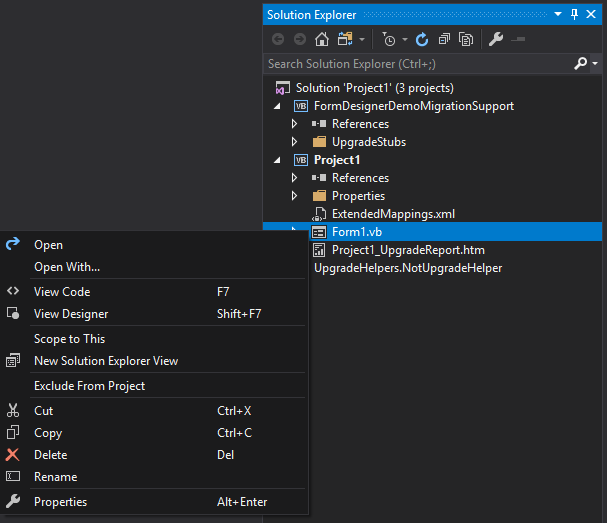Image resolution: width=607 pixels, height=523 pixels.
Task: Click the Back navigation arrow in Solution Explorer
Action: [x=278, y=39]
